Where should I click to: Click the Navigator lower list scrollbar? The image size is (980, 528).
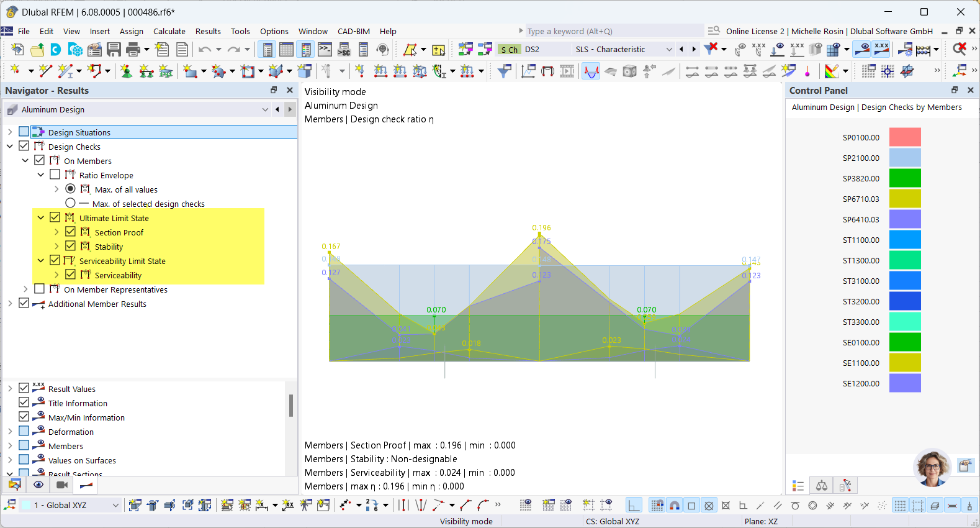[291, 405]
